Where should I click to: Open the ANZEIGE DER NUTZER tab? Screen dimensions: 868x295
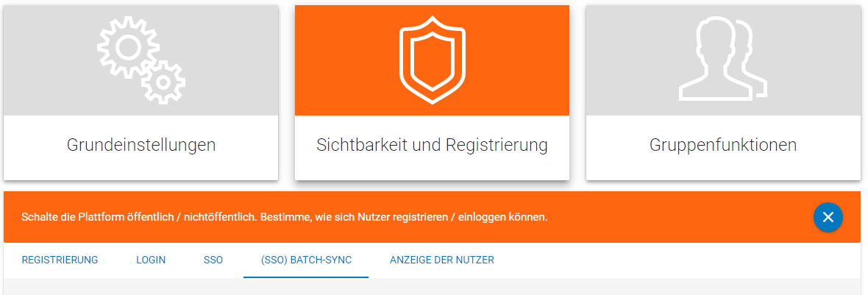pyautogui.click(x=442, y=260)
